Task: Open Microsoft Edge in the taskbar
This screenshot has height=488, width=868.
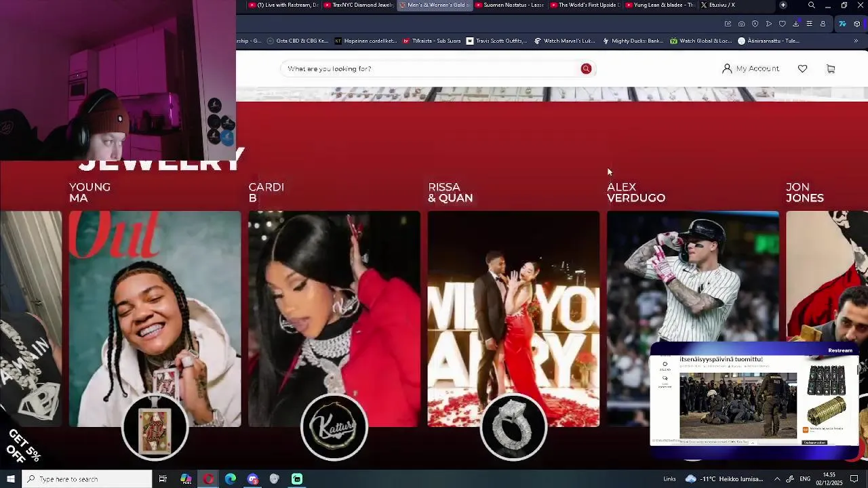Action: pyautogui.click(x=231, y=479)
